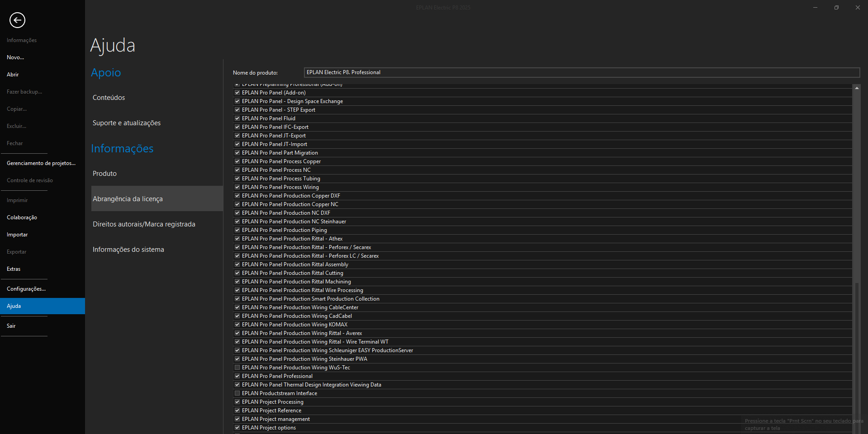The width and height of the screenshot is (868, 434).
Task: Toggle Production NC DXF checkbox
Action: pos(237,213)
